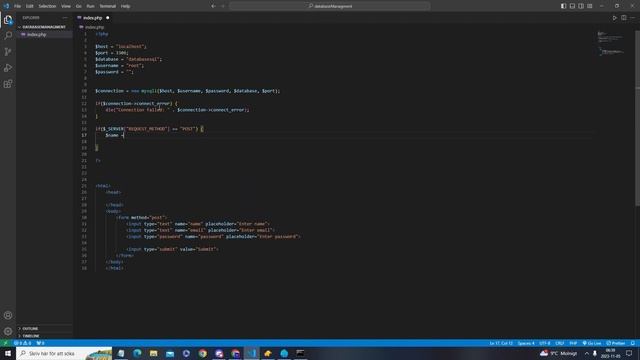The height and width of the screenshot is (360, 640).
Task: Click the editor vertical scrollbar
Action: click(637, 118)
